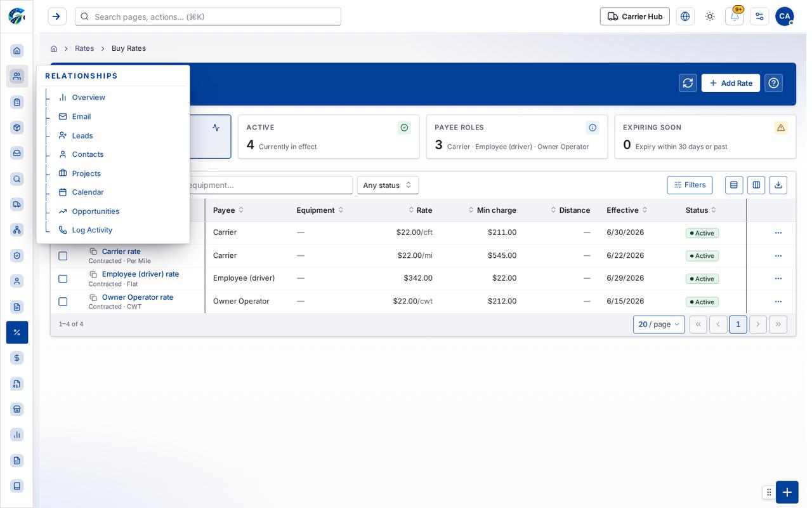Select the percent rates icon in the sidebar
This screenshot has width=812, height=508.
[17, 332]
